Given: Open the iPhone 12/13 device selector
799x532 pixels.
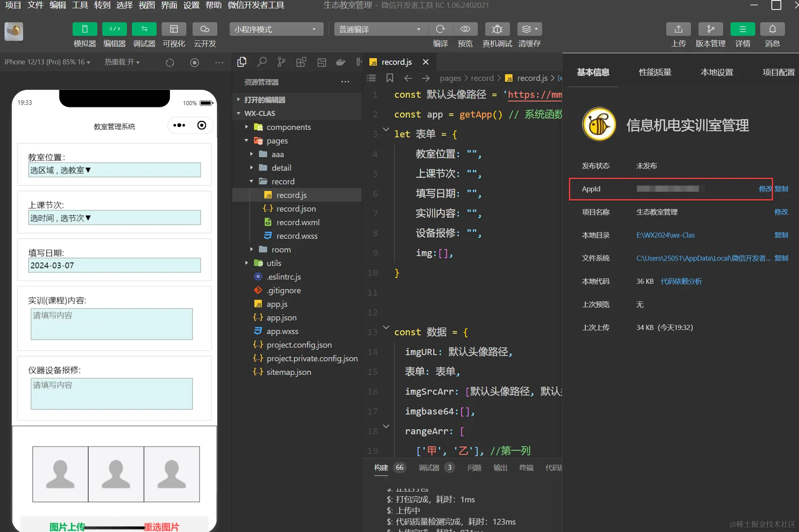Looking at the screenshot, I should tap(47, 62).
